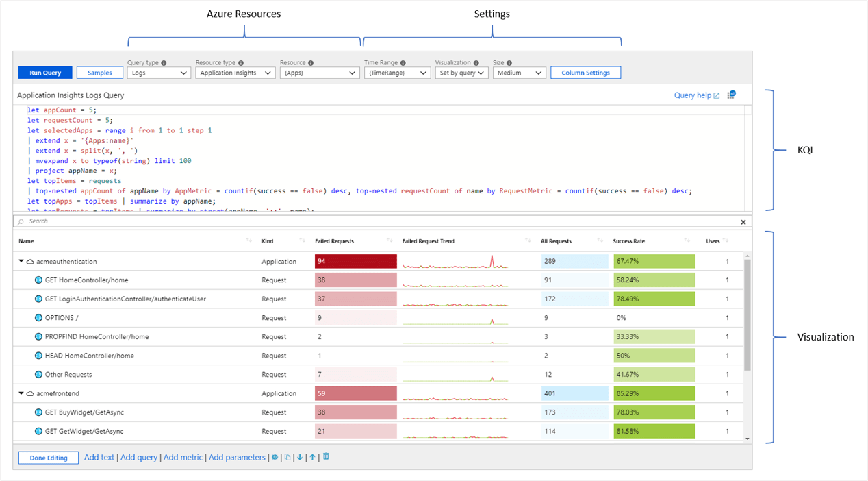The height and width of the screenshot is (481, 868).
Task: Click the copy item icon in the footer
Action: click(288, 457)
